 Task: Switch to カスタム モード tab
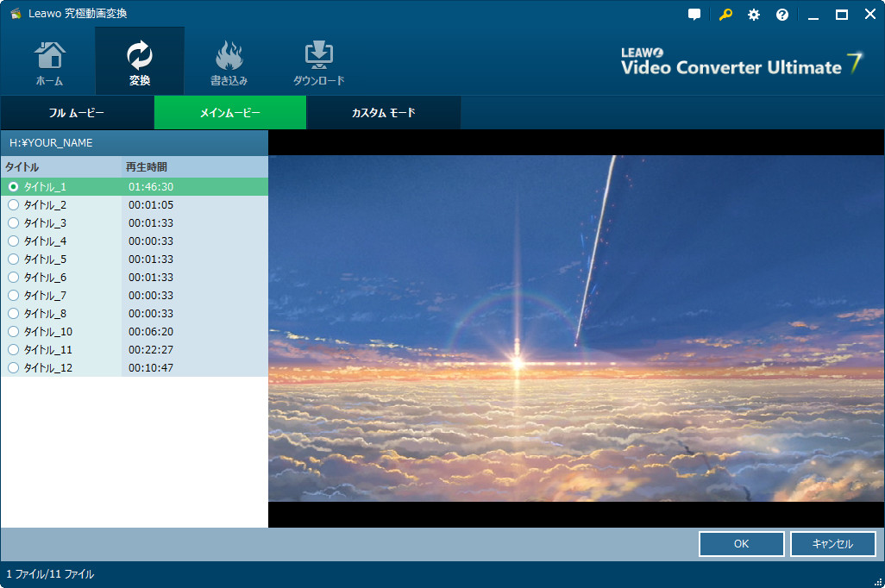click(x=384, y=112)
